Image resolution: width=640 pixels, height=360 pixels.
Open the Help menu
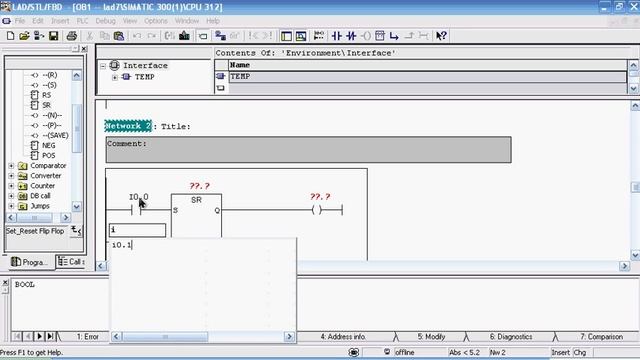point(213,21)
